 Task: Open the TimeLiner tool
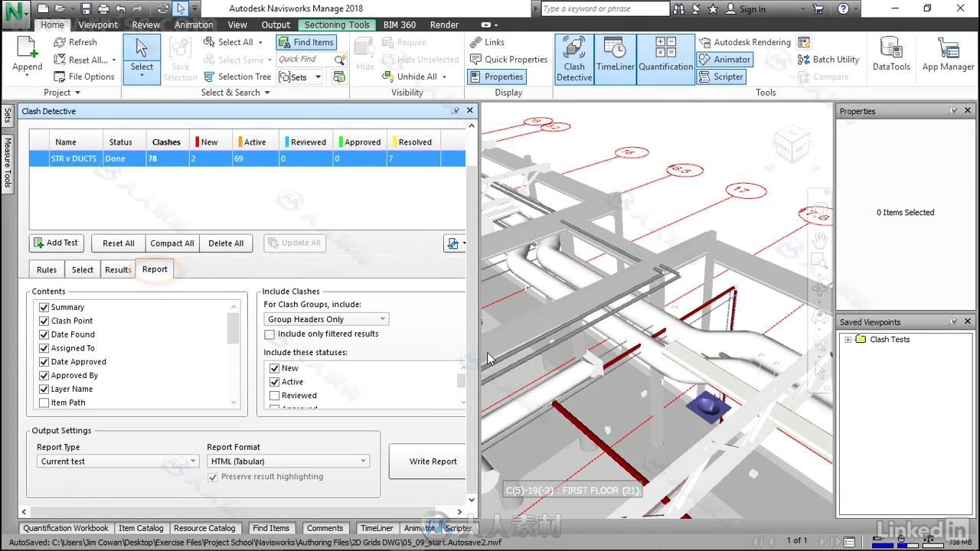tap(616, 59)
